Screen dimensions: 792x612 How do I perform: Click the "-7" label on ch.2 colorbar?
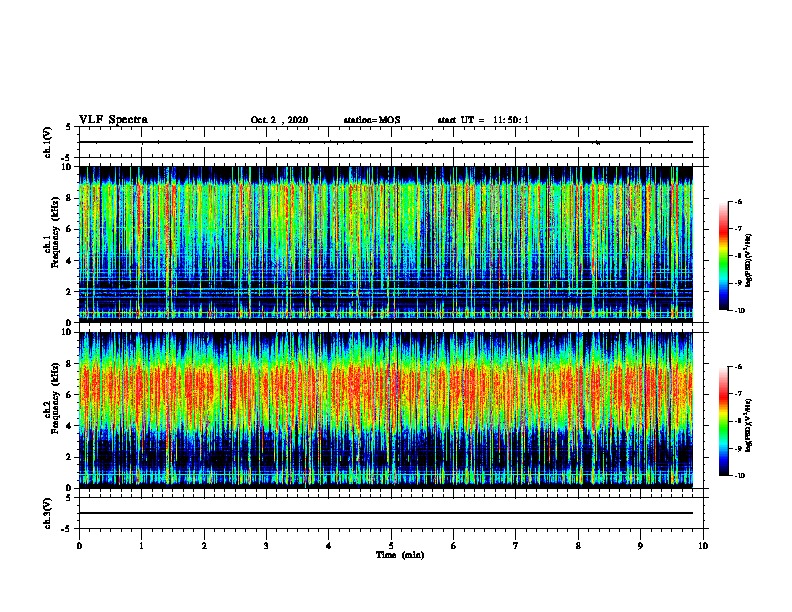pyautogui.click(x=738, y=394)
